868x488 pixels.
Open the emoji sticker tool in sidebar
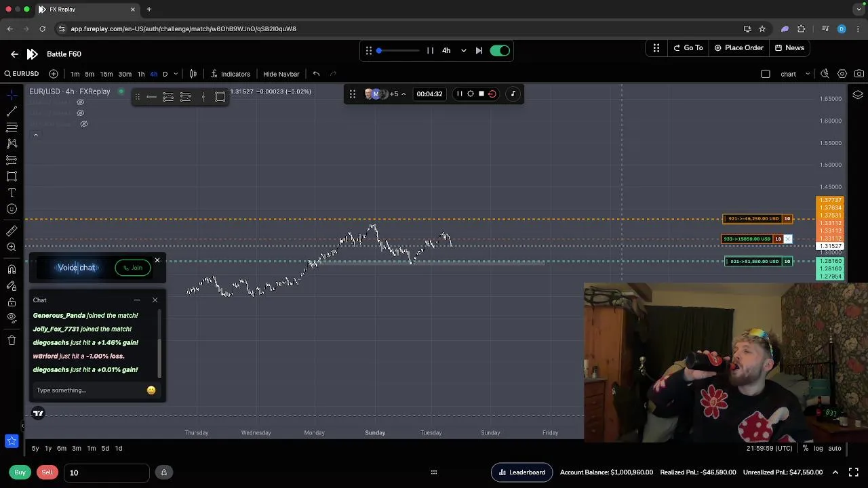(12, 209)
